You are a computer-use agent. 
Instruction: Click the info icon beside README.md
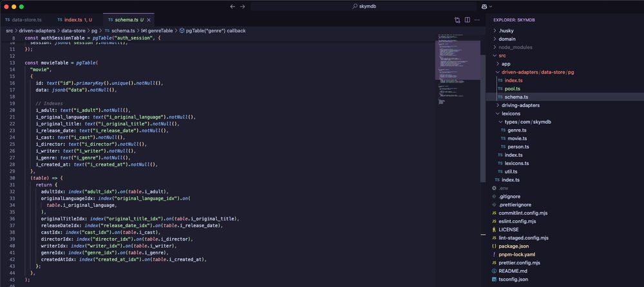click(x=494, y=271)
